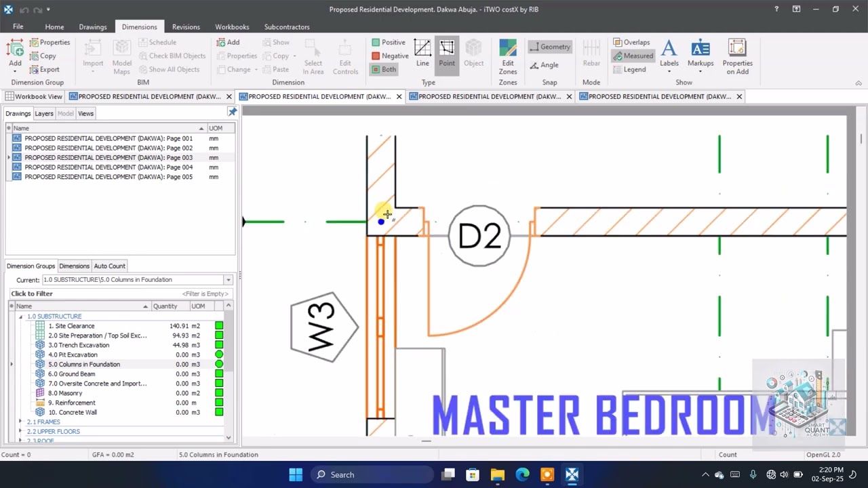Select Positive dimension type
The height and width of the screenshot is (488, 868).
[x=389, y=42]
